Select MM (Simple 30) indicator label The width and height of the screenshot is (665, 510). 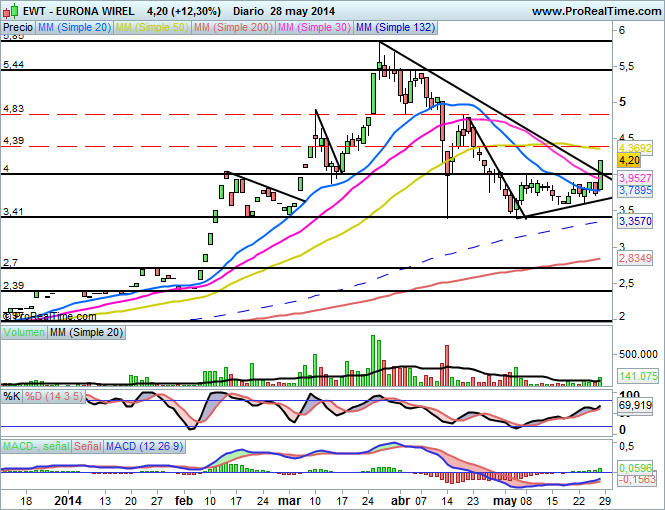pos(314,28)
